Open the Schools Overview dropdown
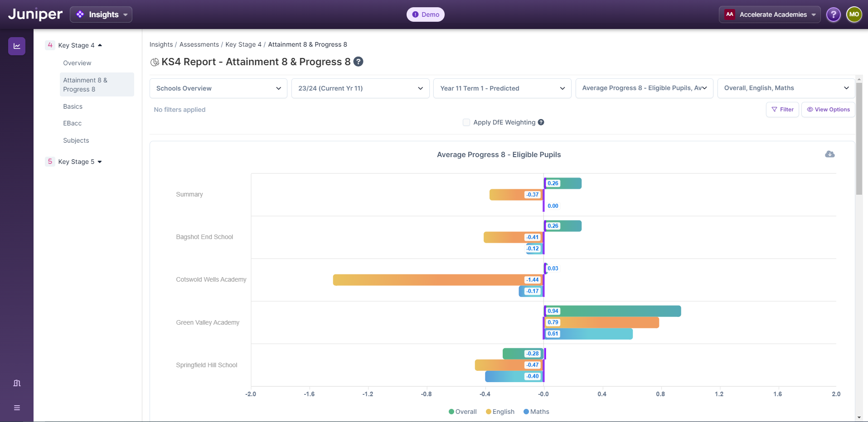The image size is (868, 422). click(x=218, y=88)
